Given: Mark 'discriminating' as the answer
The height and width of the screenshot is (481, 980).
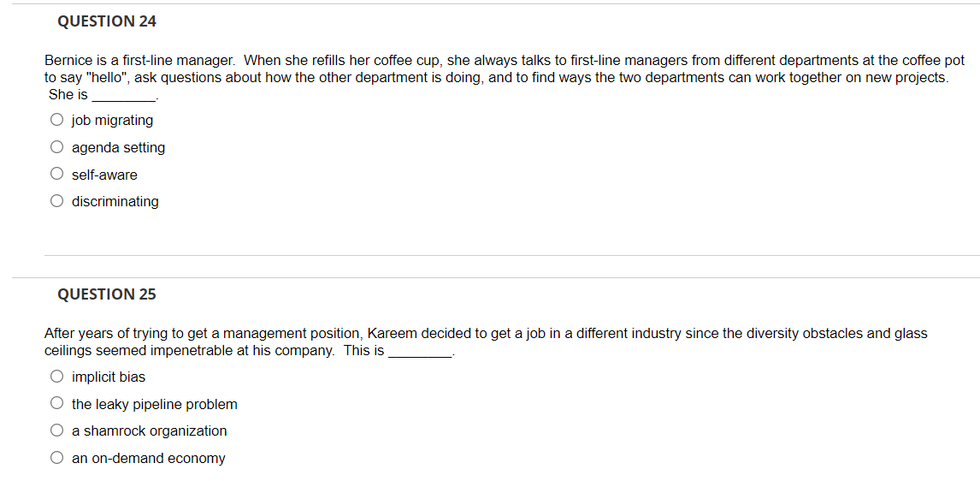Looking at the screenshot, I should [57, 201].
